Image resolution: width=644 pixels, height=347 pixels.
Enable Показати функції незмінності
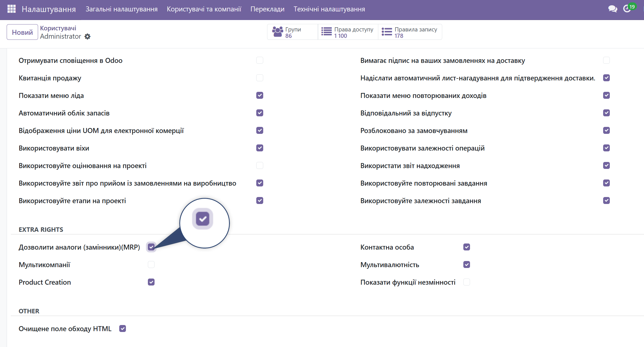[467, 282]
